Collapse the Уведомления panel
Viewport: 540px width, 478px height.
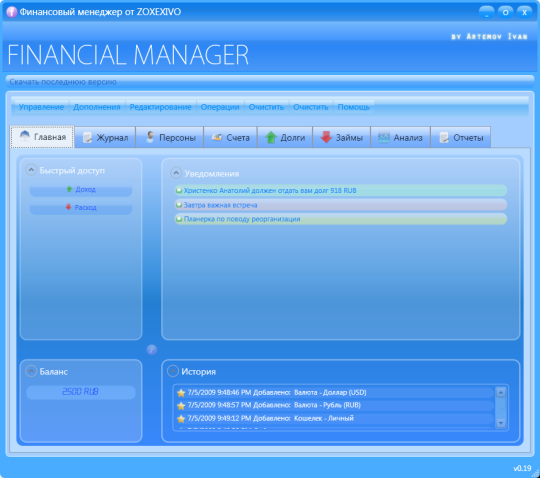(x=176, y=173)
